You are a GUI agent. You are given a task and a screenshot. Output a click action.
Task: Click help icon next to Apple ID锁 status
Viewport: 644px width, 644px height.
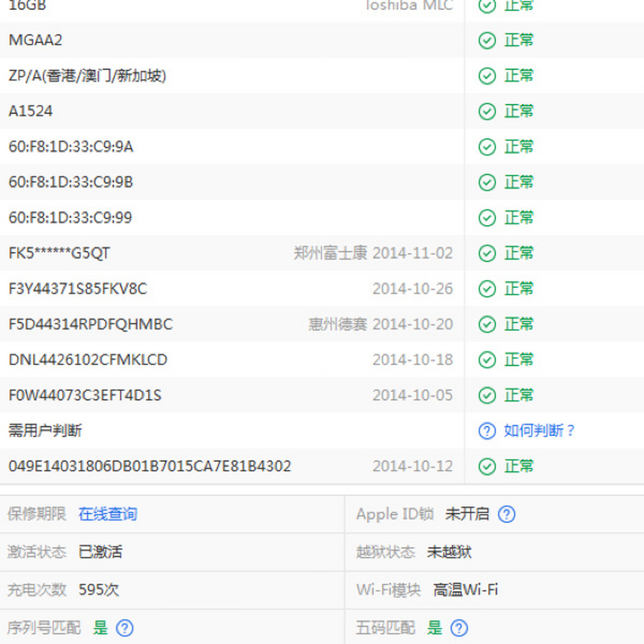(x=508, y=514)
